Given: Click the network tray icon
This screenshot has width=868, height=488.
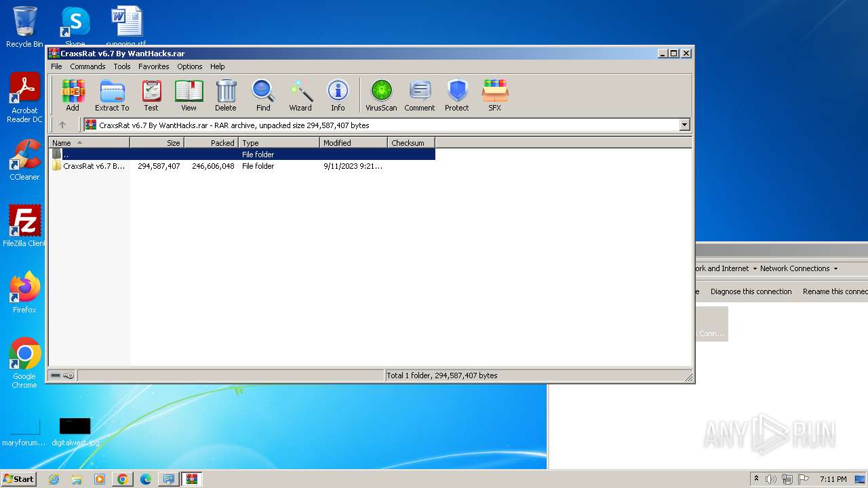Looking at the screenshot, I should point(787,479).
